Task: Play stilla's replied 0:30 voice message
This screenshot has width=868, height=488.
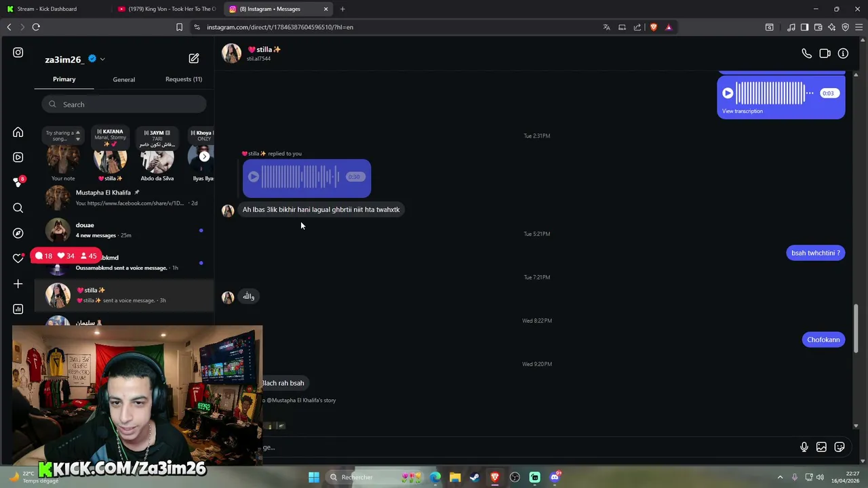Action: (x=253, y=177)
